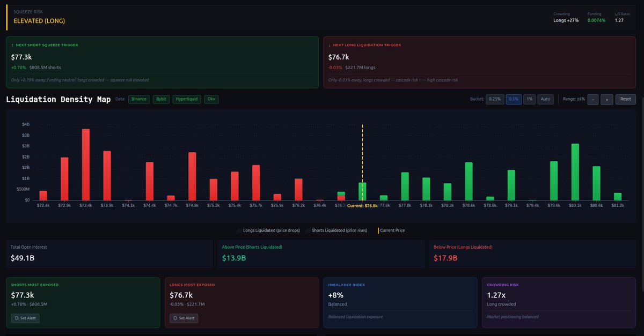644x336 pixels.
Task: Select the red bar at $72.4k
Action: (x=43, y=196)
